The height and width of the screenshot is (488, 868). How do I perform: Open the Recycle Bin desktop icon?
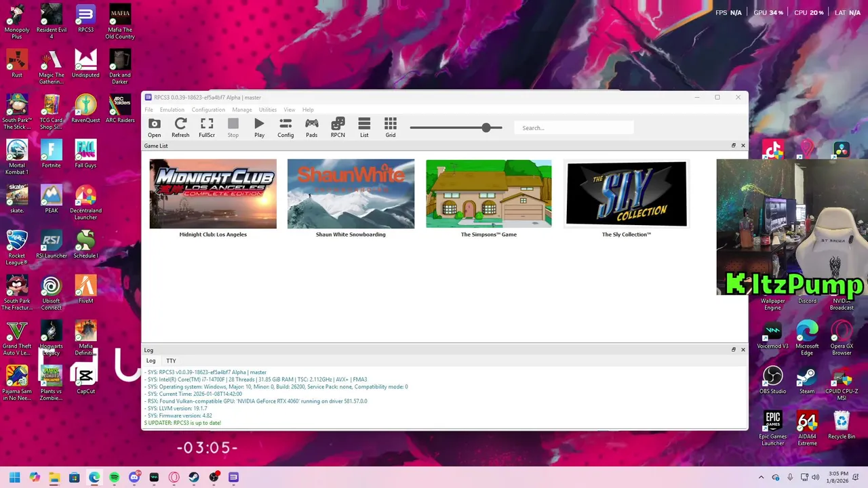pyautogui.click(x=842, y=425)
